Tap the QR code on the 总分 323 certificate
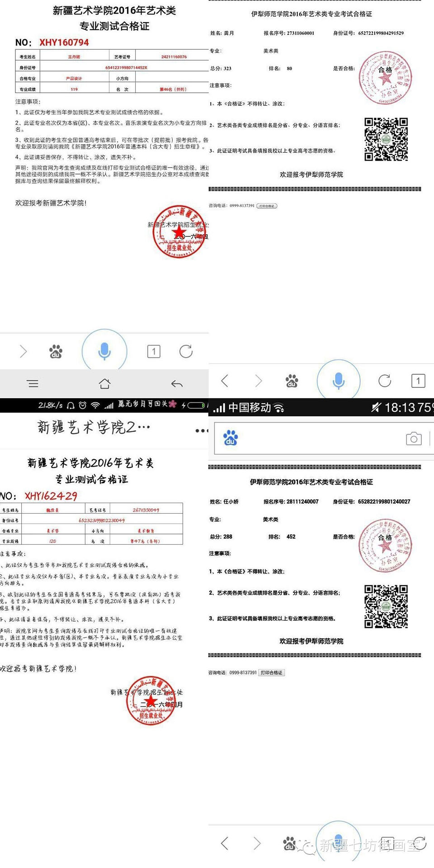The height and width of the screenshot is (868, 434). click(387, 139)
